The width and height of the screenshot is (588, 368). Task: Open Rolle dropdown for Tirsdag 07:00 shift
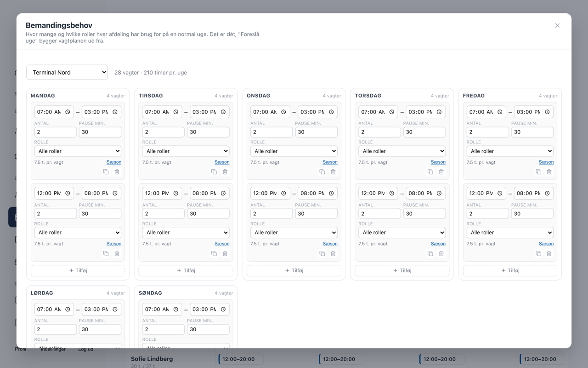coord(186,151)
